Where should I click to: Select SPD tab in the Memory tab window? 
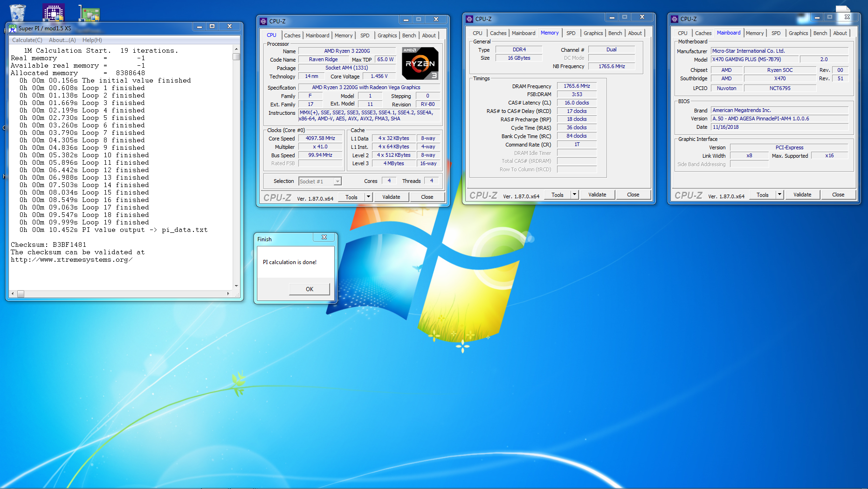[x=571, y=33]
